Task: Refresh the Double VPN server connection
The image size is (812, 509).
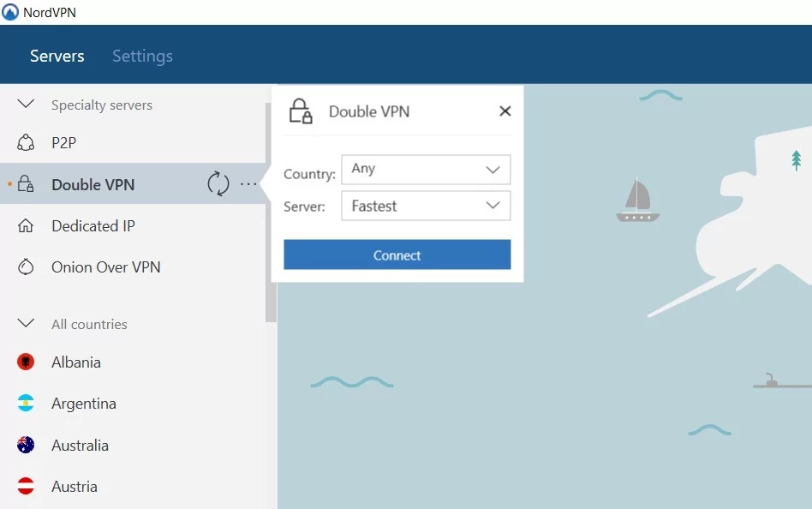Action: coord(218,183)
